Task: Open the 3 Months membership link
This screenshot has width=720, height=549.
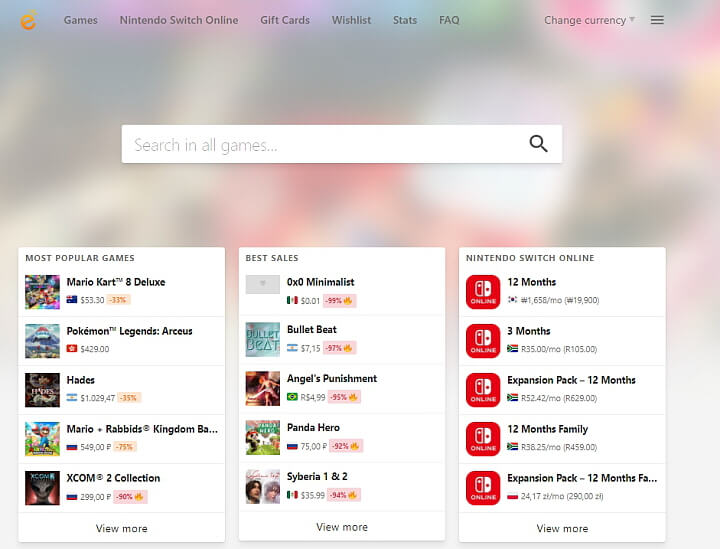Action: pos(529,331)
